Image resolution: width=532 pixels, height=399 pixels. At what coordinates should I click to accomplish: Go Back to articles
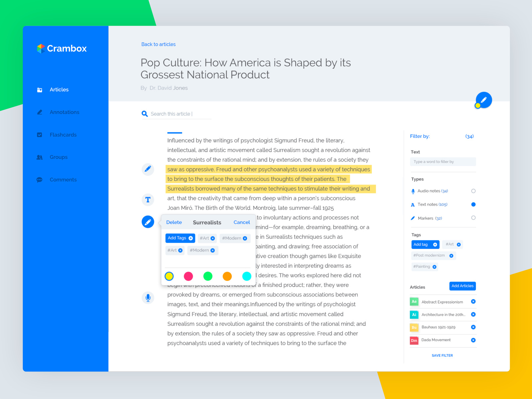pyautogui.click(x=159, y=44)
